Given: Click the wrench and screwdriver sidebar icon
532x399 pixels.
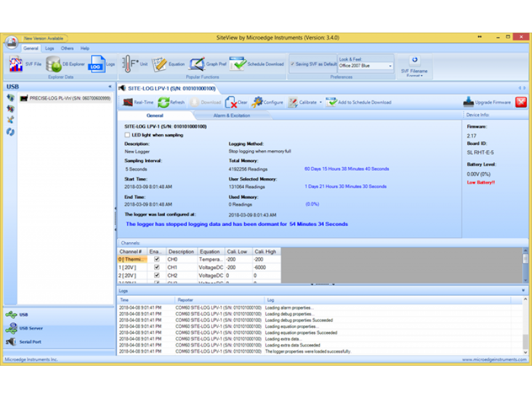Looking at the screenshot, I should (11, 120).
